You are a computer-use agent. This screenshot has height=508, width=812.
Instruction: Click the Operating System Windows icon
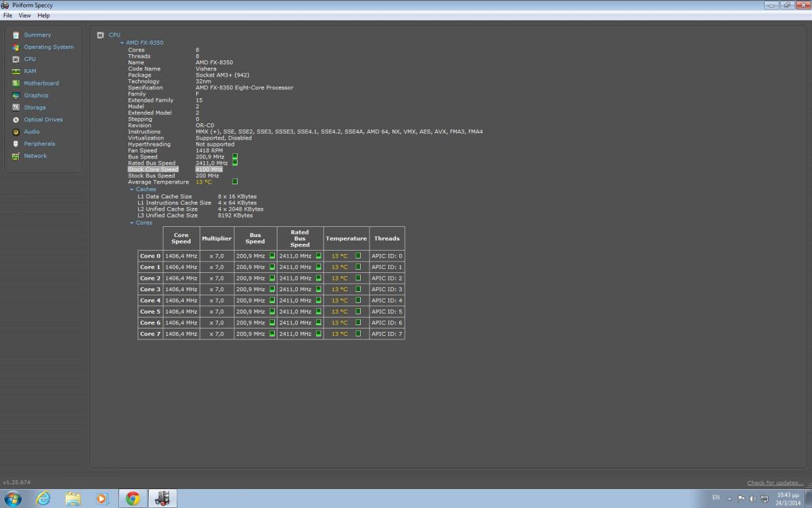[16, 47]
